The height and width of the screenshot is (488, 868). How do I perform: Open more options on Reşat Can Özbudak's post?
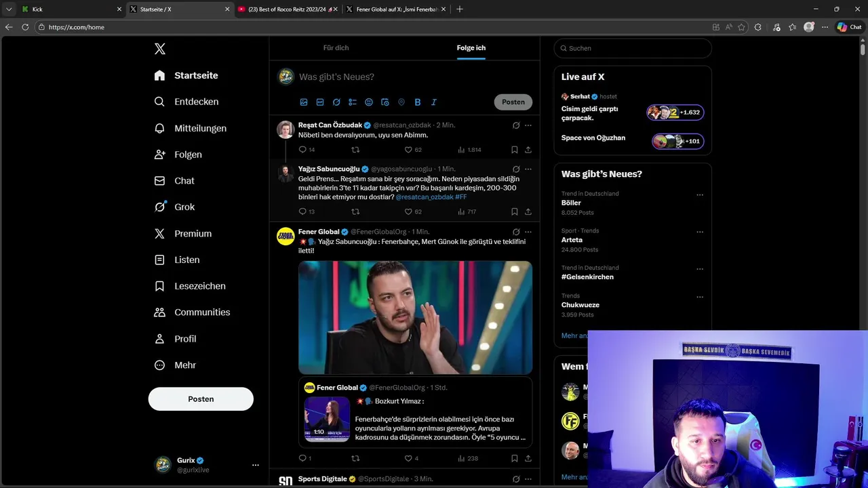pos(528,125)
